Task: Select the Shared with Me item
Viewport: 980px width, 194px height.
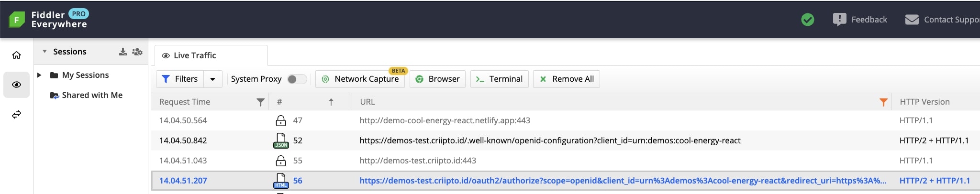Action: tap(92, 95)
